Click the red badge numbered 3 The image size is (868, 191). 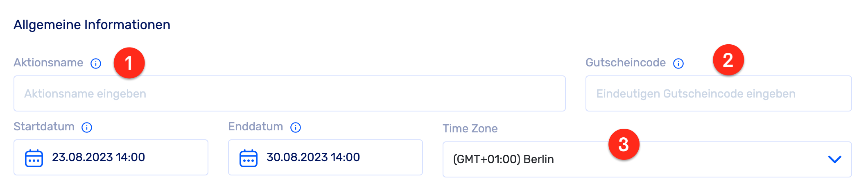coord(624,144)
